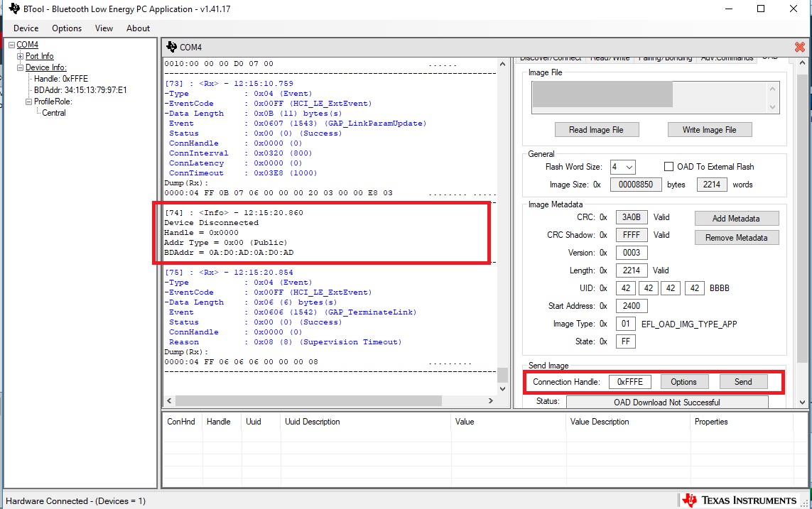Screen dimensions: 812x509
Task: Select BDAddr: 34:15:13:79:97:E1 tree item
Action: click(80, 91)
